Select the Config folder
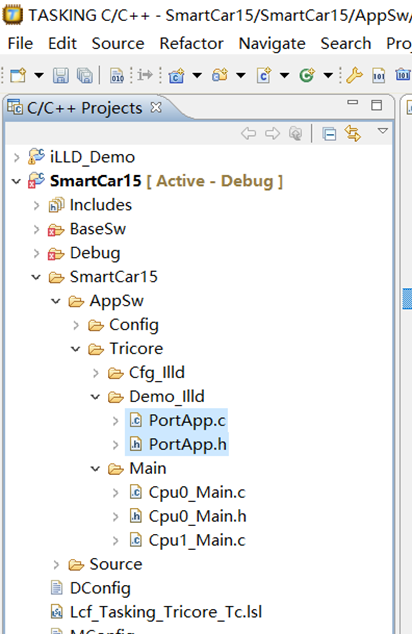The height and width of the screenshot is (634, 412). tap(134, 325)
